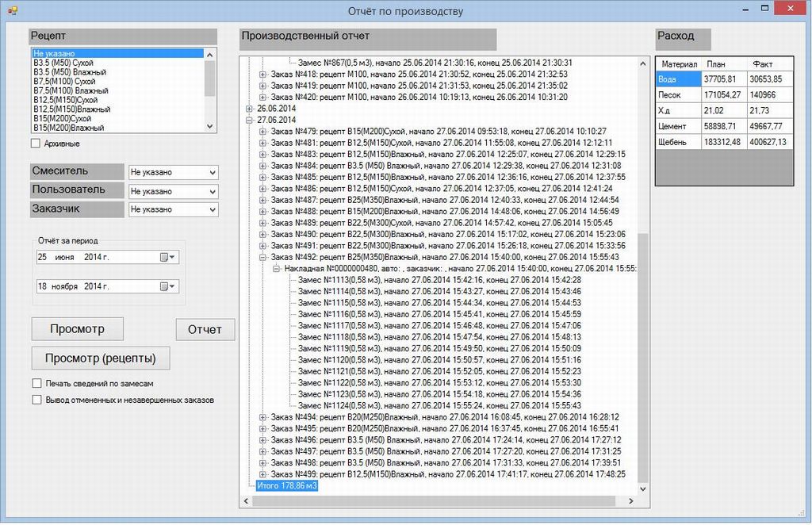Click report tree scroll-up arrow
812x525 pixels.
click(642, 63)
